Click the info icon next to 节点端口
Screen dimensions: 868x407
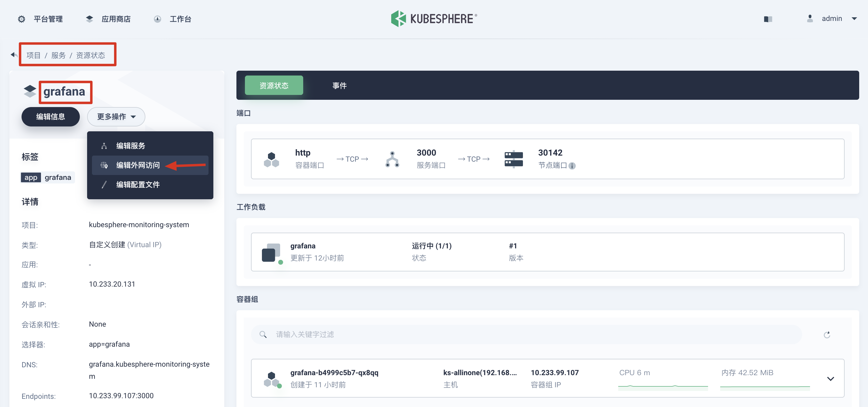click(x=573, y=166)
